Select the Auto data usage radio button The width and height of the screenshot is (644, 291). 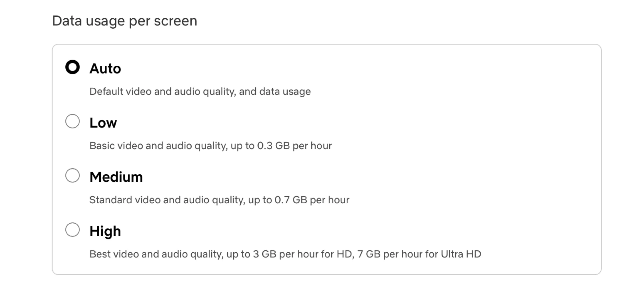click(72, 68)
